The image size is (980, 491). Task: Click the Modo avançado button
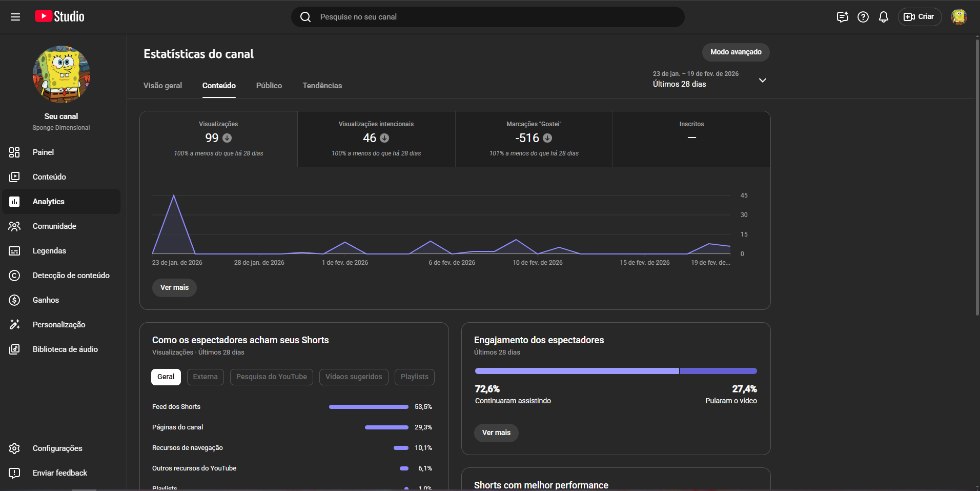click(736, 52)
